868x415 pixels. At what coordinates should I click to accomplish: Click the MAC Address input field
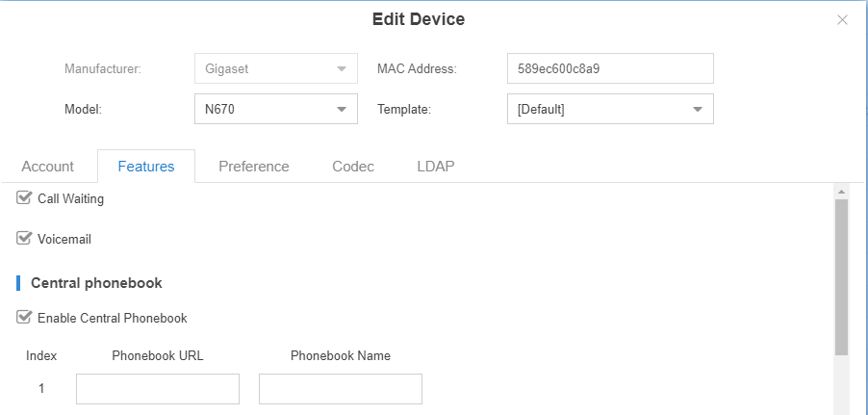coord(610,68)
